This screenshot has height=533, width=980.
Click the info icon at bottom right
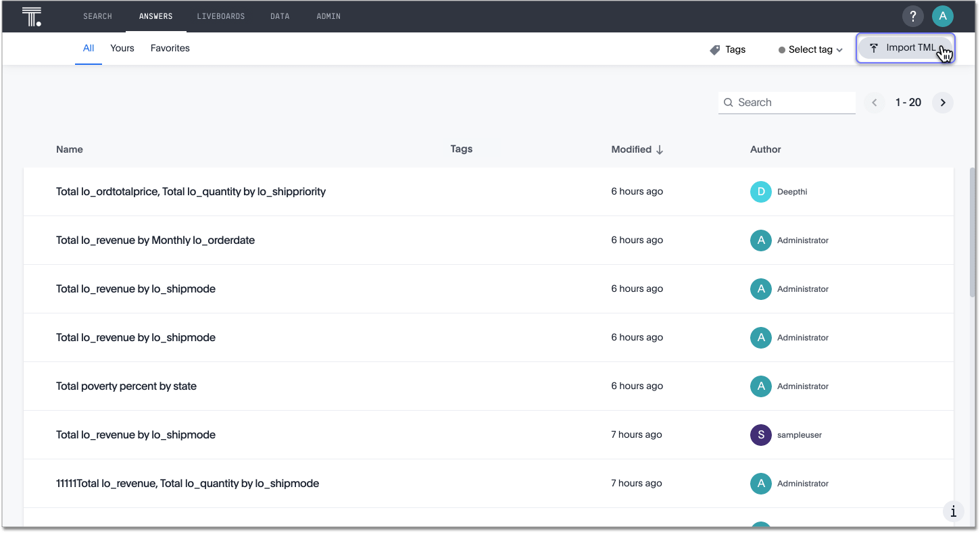[953, 511]
